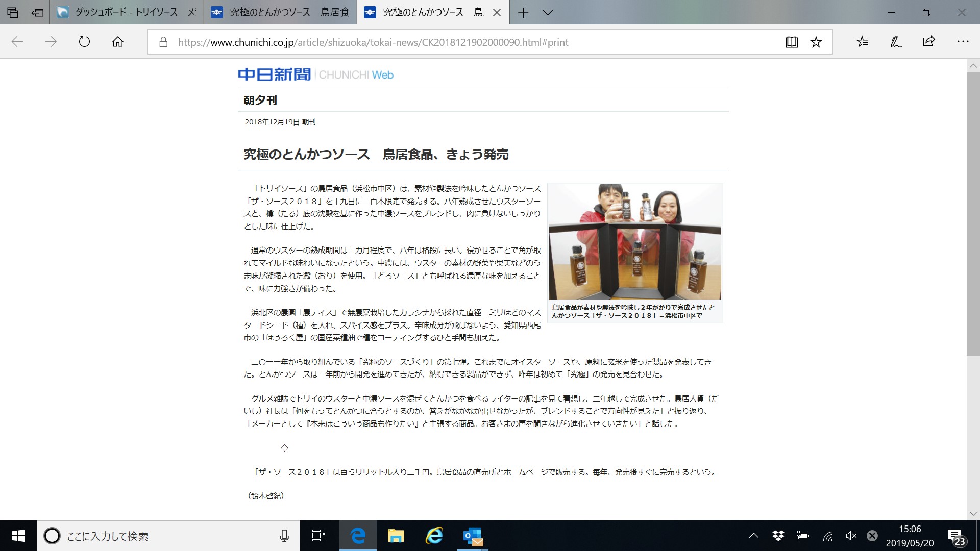Open Dropbox tray icon
The height and width of the screenshot is (551, 980).
tap(778, 536)
